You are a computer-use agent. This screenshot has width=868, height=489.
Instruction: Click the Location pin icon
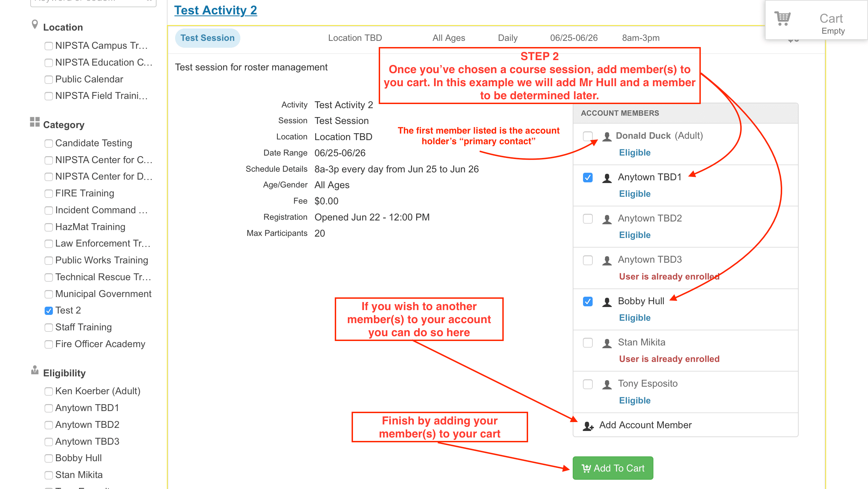[35, 25]
